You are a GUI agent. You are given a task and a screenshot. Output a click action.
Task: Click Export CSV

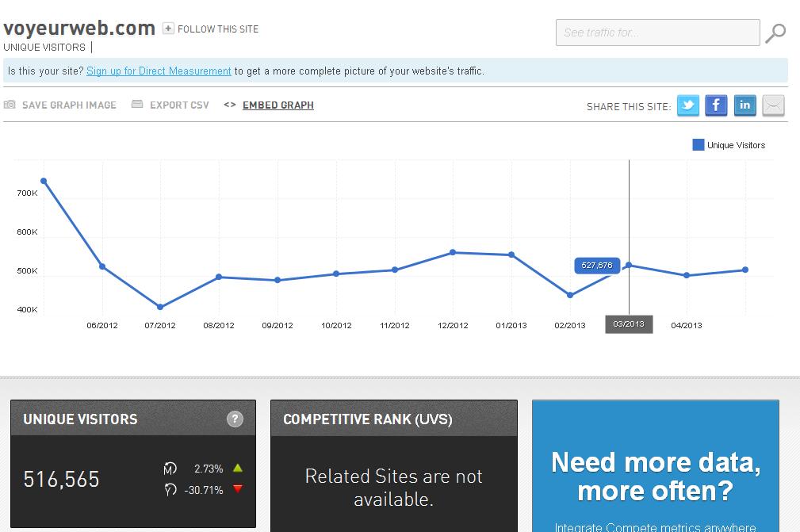(x=180, y=105)
